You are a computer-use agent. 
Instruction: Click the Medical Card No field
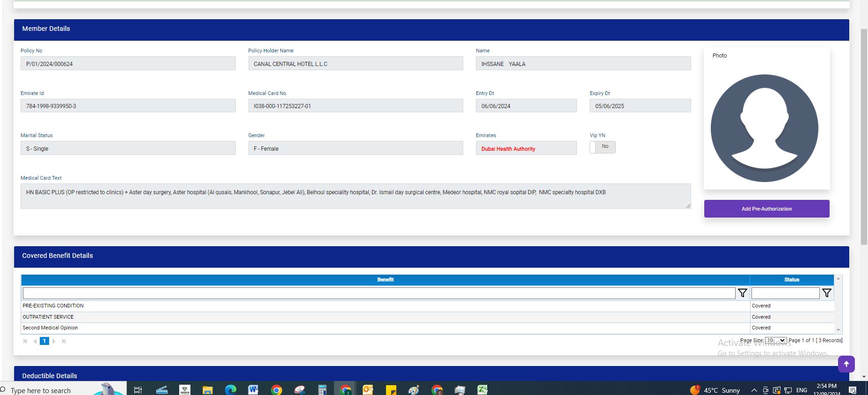tap(356, 106)
